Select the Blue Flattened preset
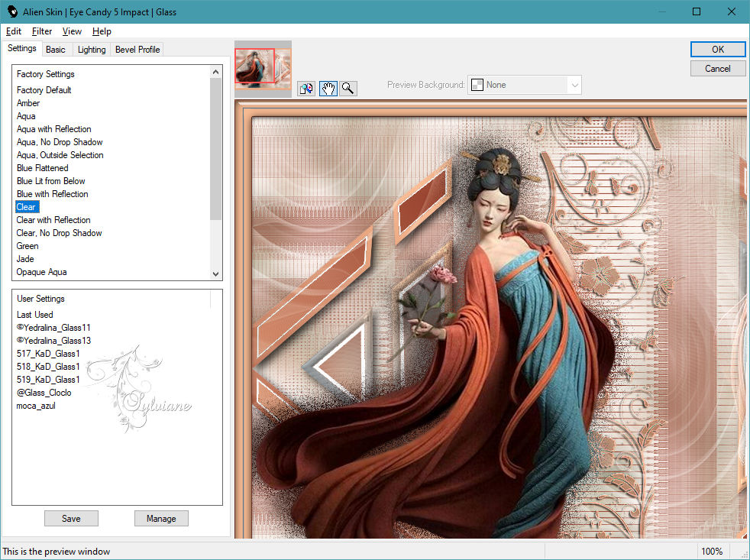The width and height of the screenshot is (750, 560). click(42, 167)
